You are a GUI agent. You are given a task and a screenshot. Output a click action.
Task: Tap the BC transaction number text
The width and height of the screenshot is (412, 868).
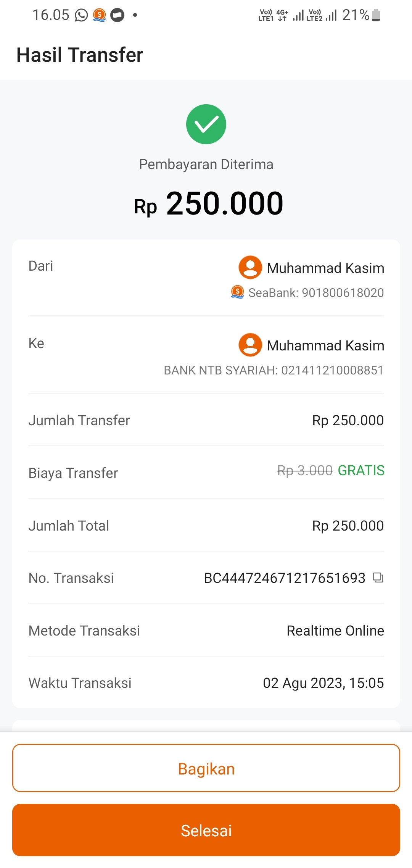click(285, 578)
